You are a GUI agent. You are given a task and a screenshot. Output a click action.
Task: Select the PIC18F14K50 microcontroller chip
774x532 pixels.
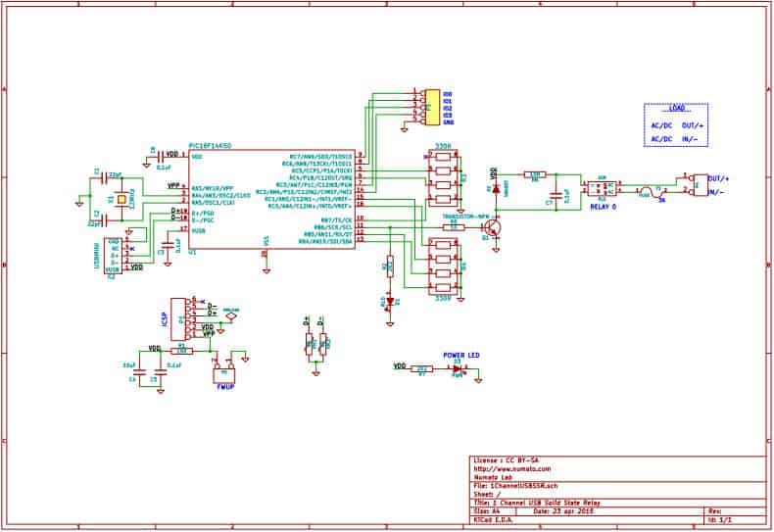point(266,204)
